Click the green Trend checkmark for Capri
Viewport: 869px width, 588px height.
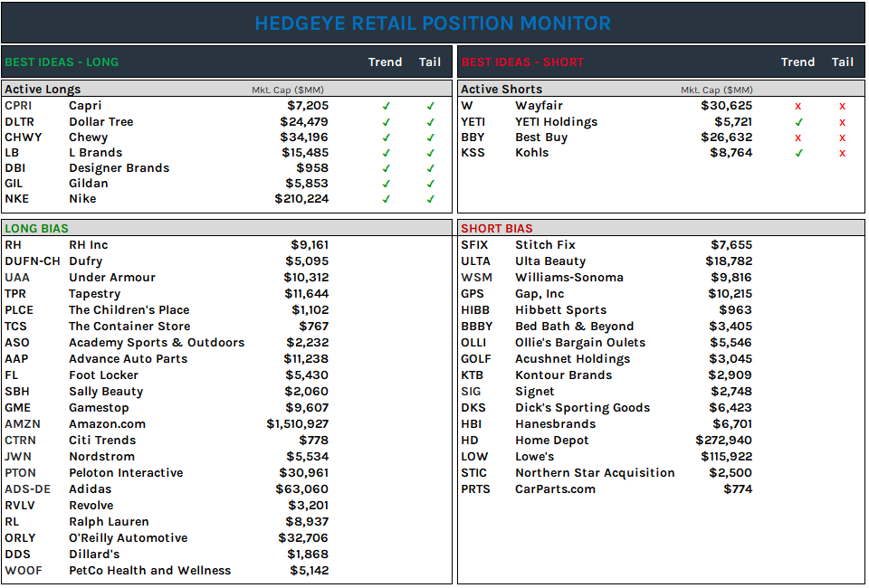(387, 105)
